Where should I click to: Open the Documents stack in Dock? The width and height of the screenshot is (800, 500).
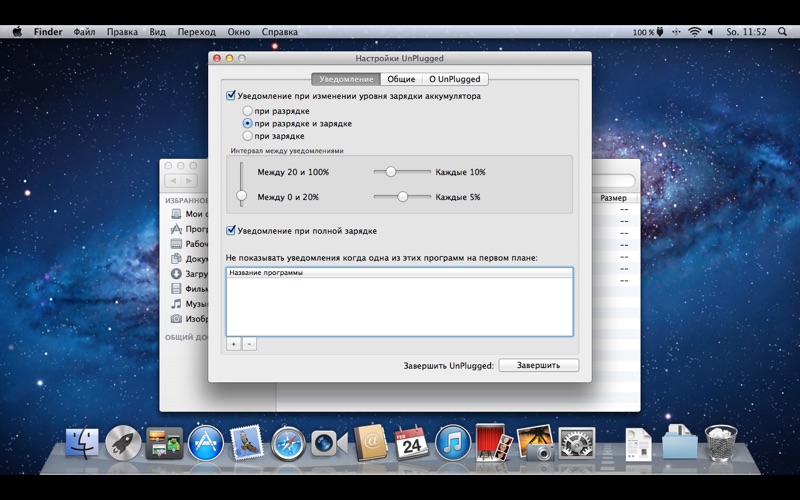pyautogui.click(x=638, y=444)
